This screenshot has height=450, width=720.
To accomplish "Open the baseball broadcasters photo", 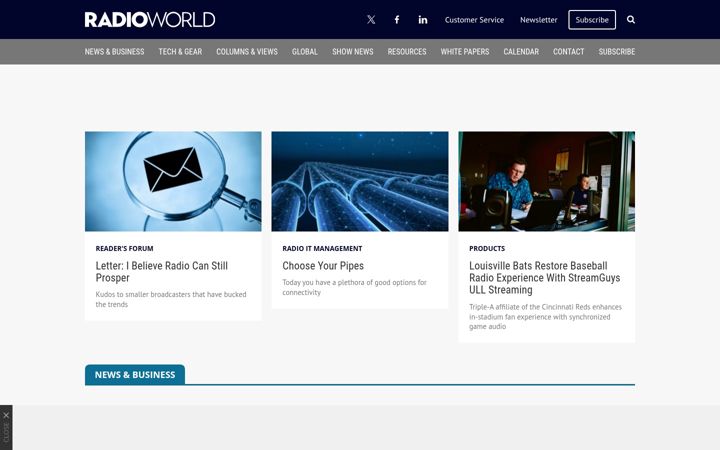I will click(547, 181).
